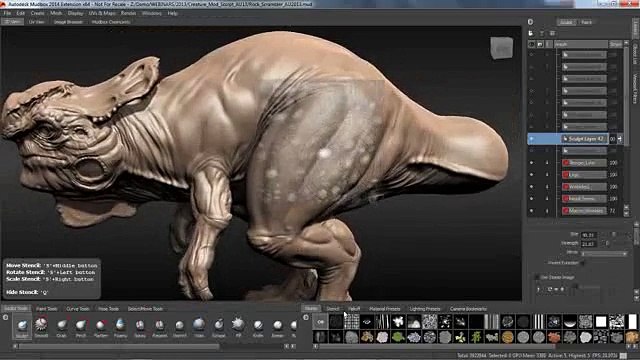Open the Falloff tab
This screenshot has width=640, height=360.
click(354, 309)
